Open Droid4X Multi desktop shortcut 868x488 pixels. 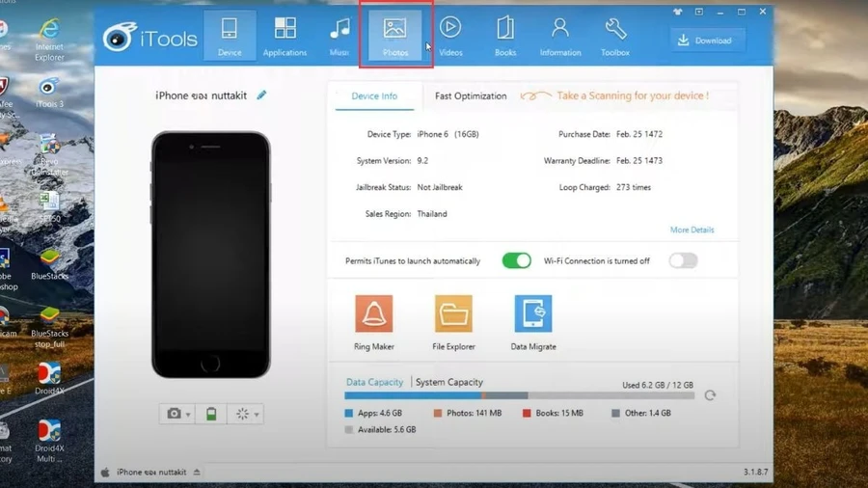[49, 441]
